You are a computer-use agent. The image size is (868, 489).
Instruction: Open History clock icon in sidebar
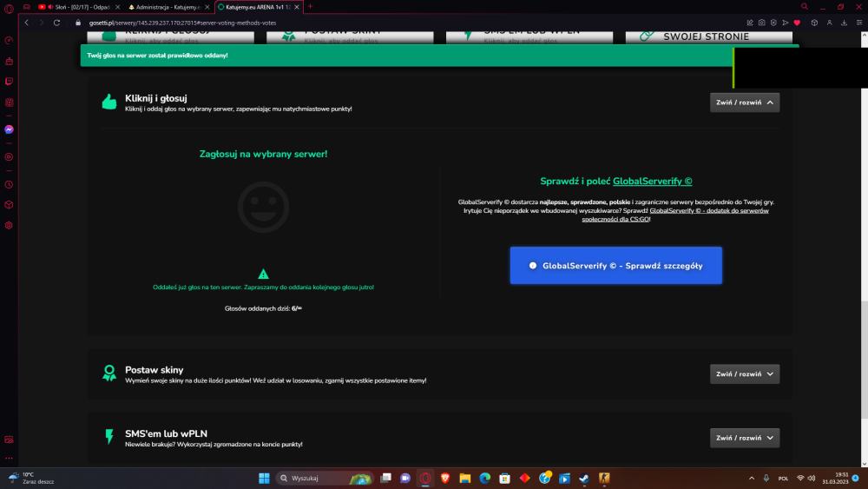(x=9, y=184)
